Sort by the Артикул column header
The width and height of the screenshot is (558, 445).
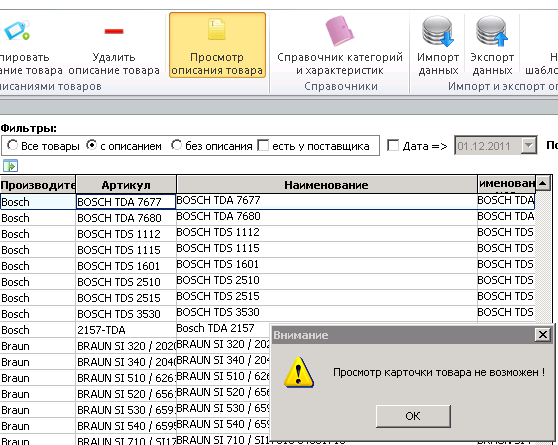tap(126, 185)
